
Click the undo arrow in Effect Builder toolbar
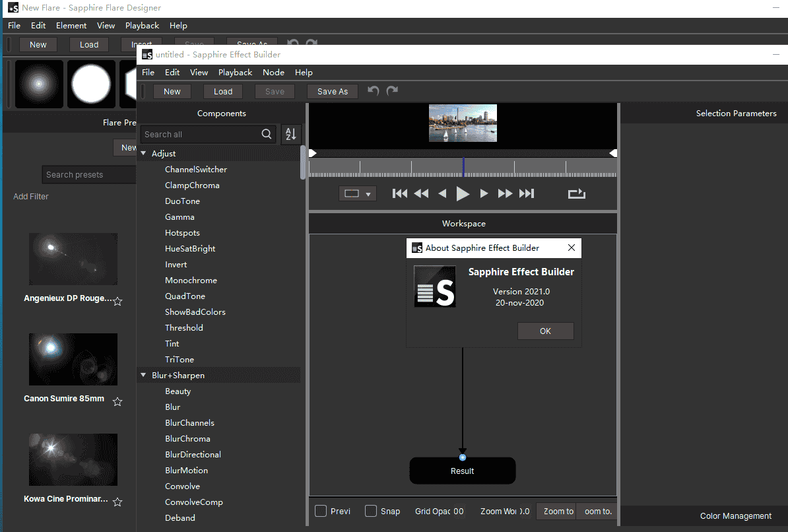(374, 91)
